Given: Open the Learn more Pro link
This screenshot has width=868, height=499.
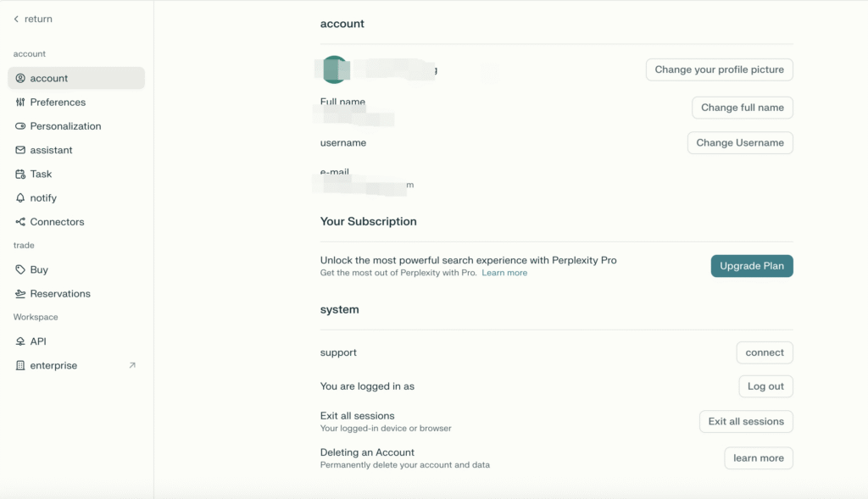Looking at the screenshot, I should (504, 273).
